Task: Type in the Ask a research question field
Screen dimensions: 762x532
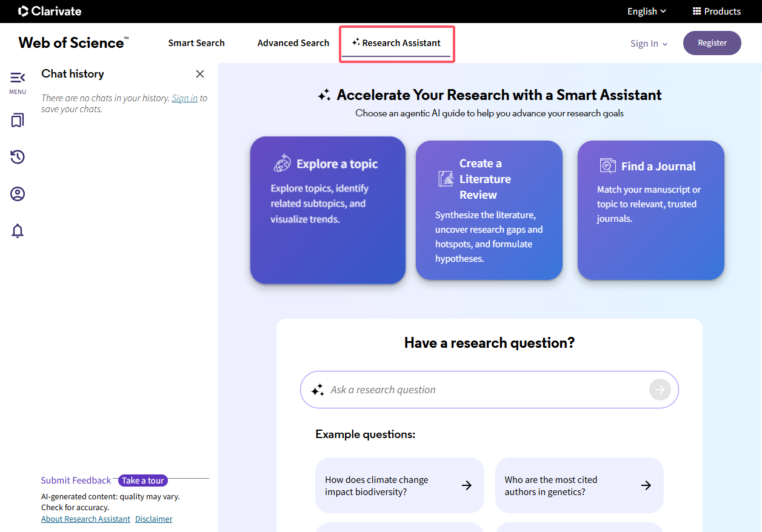Action: 485,390
